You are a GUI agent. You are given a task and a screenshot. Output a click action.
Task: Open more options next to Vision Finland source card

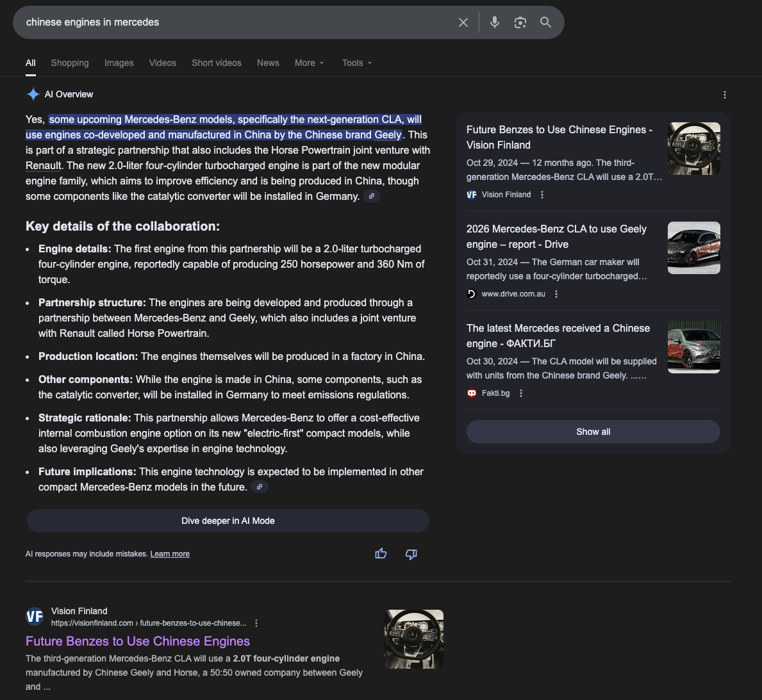coord(542,195)
